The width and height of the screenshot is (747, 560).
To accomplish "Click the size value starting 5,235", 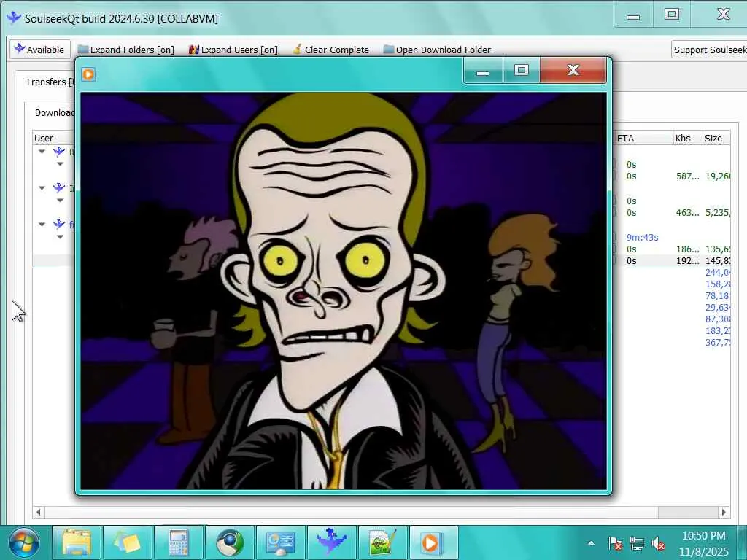I will click(718, 212).
